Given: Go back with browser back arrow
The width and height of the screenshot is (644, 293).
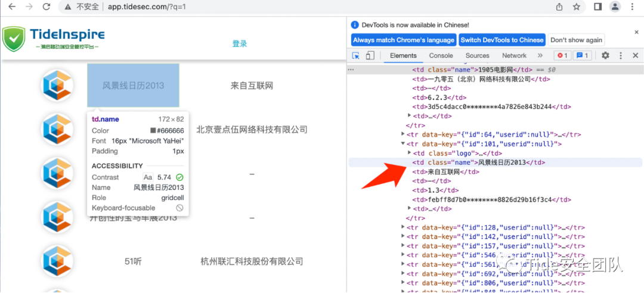Looking at the screenshot, I should coord(11,7).
